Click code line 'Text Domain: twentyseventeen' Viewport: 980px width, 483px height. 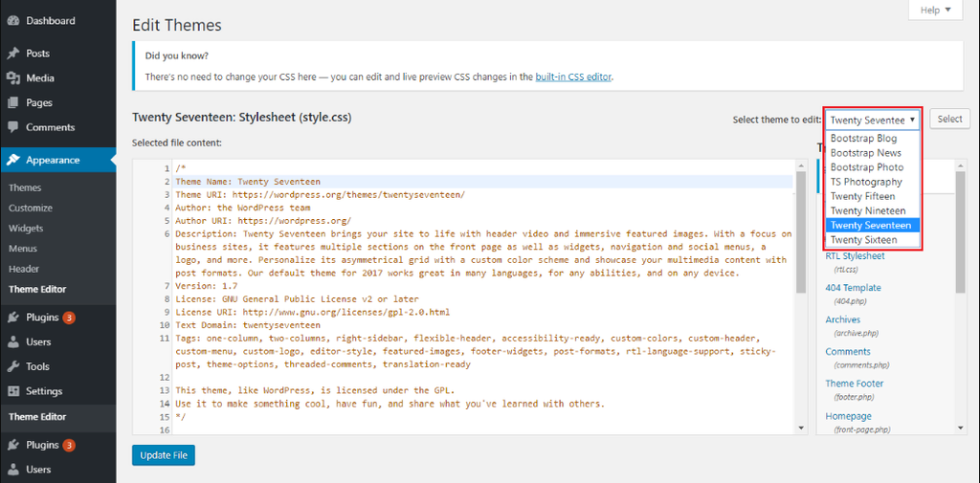click(x=248, y=325)
